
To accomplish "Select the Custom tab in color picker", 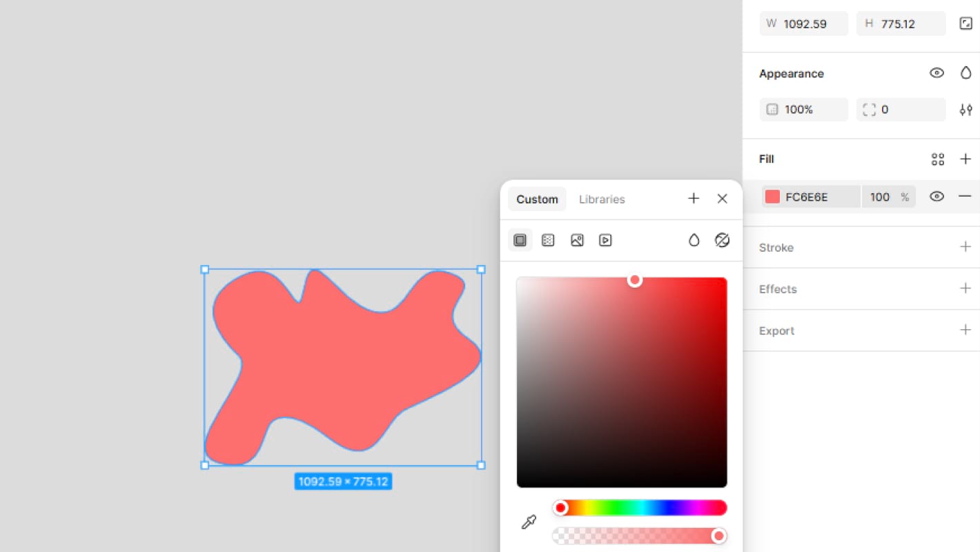I will (537, 199).
